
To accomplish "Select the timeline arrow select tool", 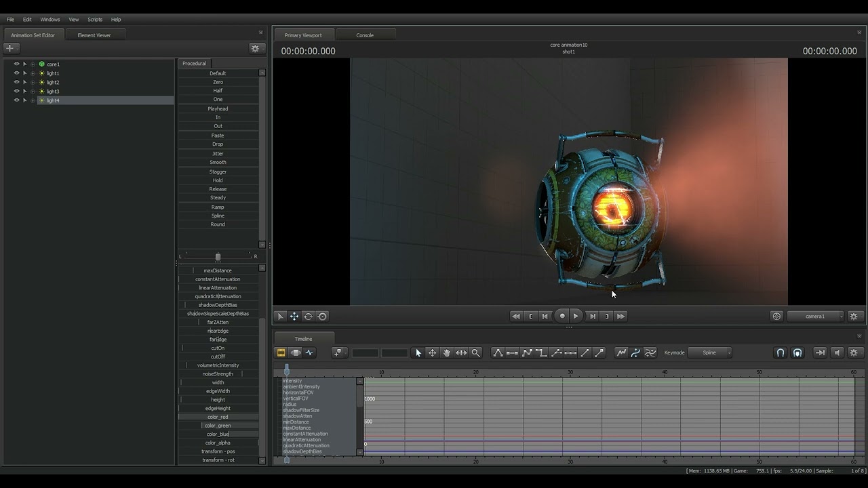I will point(418,352).
